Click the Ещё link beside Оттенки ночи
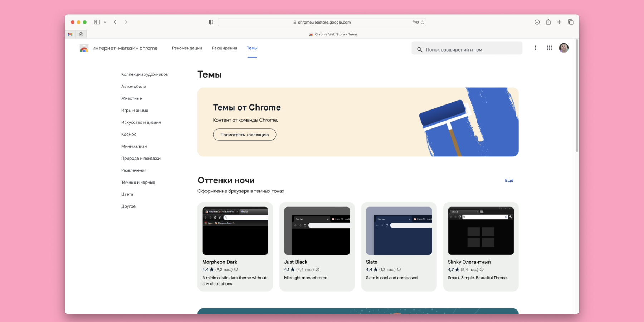 [509, 181]
